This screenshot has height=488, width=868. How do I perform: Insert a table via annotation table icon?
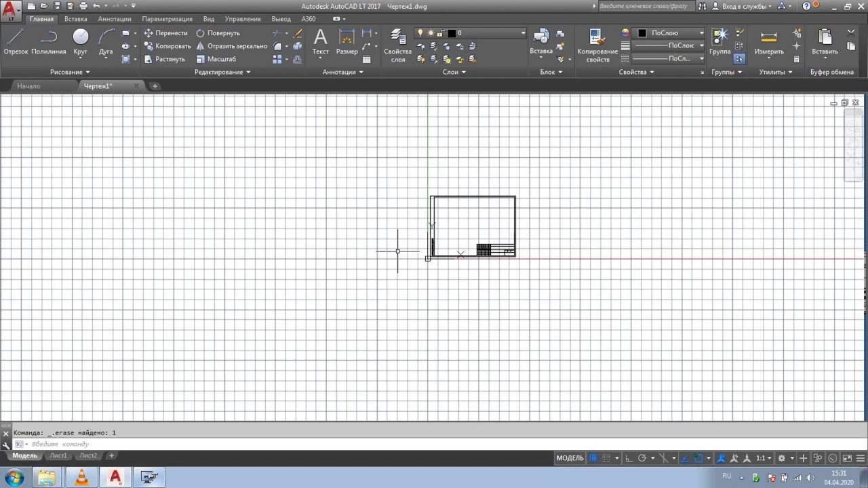pyautogui.click(x=367, y=60)
